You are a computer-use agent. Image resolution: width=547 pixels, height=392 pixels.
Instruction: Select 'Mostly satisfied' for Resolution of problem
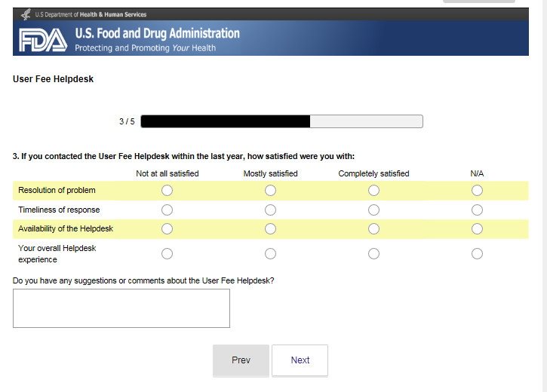[270, 191]
